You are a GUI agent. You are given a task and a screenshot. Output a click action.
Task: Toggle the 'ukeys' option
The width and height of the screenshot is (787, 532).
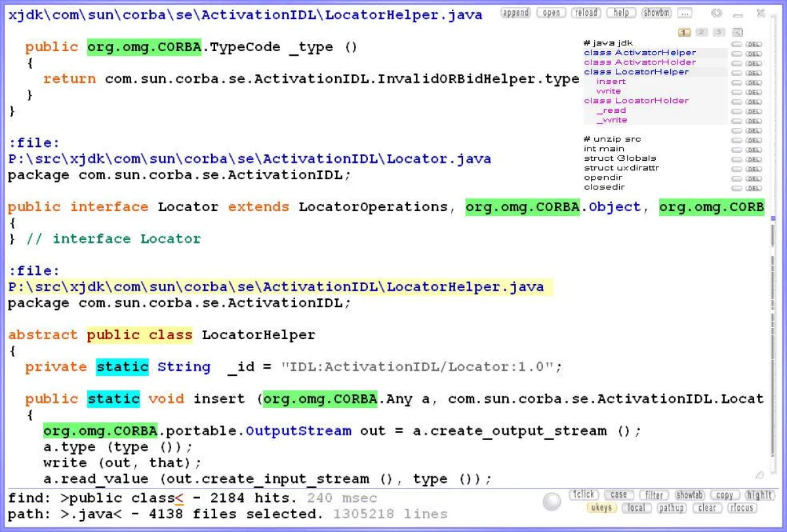point(601,508)
